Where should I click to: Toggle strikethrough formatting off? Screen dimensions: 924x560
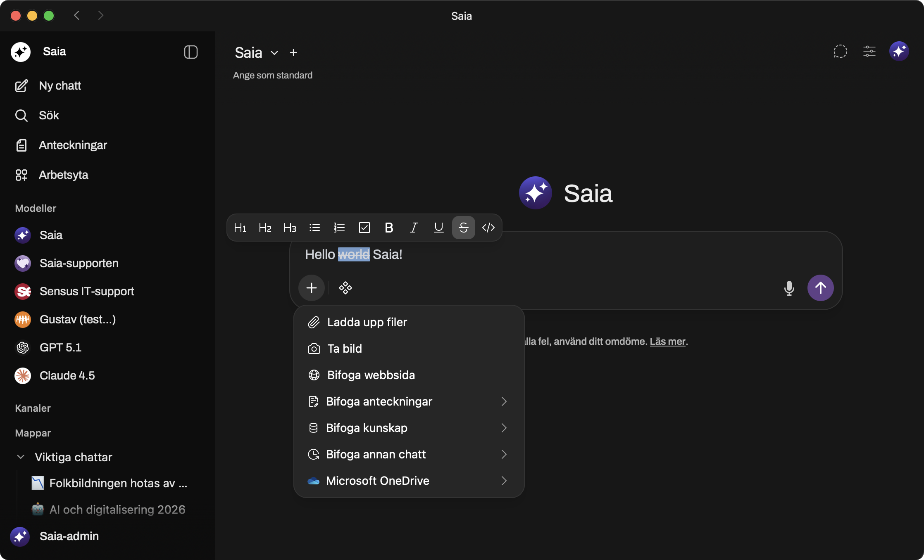[x=463, y=228]
